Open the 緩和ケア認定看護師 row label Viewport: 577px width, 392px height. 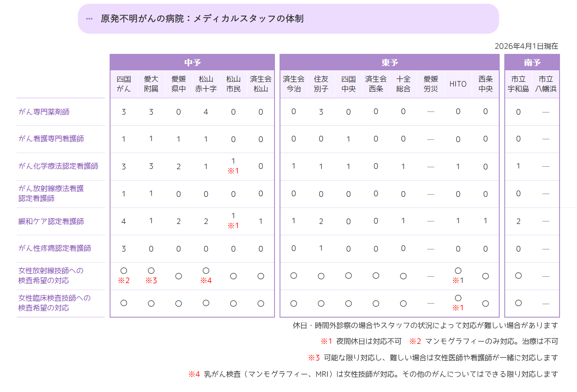tap(51, 221)
